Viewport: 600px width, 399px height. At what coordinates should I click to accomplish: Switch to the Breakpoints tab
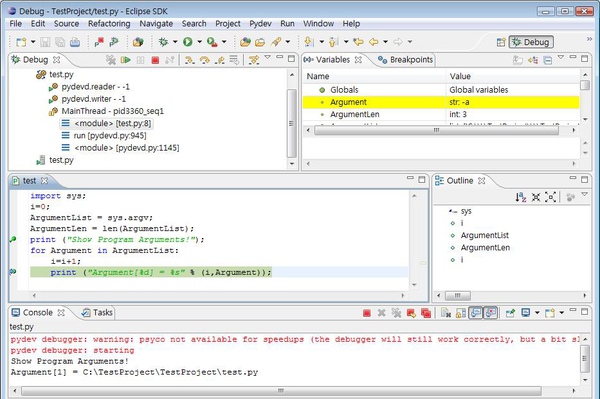point(405,60)
